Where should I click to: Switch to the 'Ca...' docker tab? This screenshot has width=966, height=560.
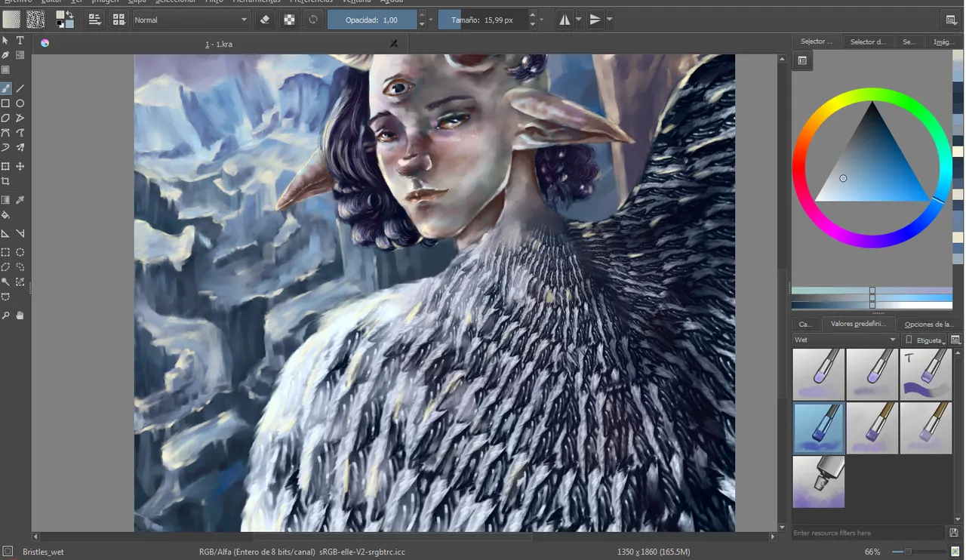805,324
